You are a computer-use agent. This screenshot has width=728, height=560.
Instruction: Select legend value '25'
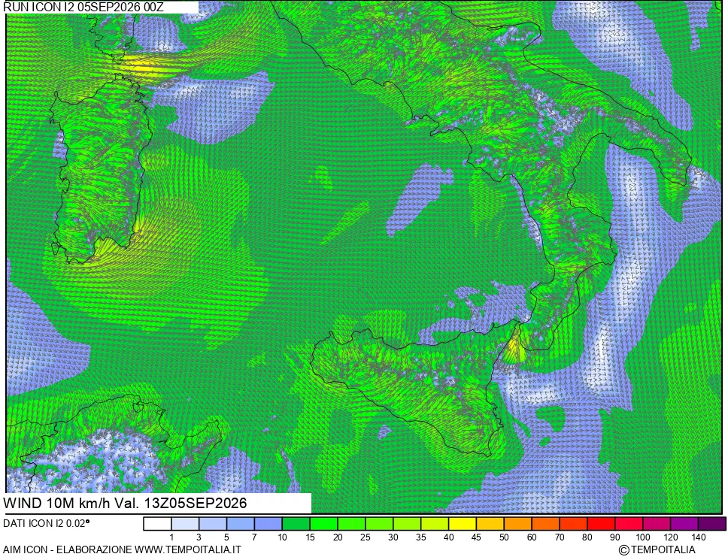[366, 537]
